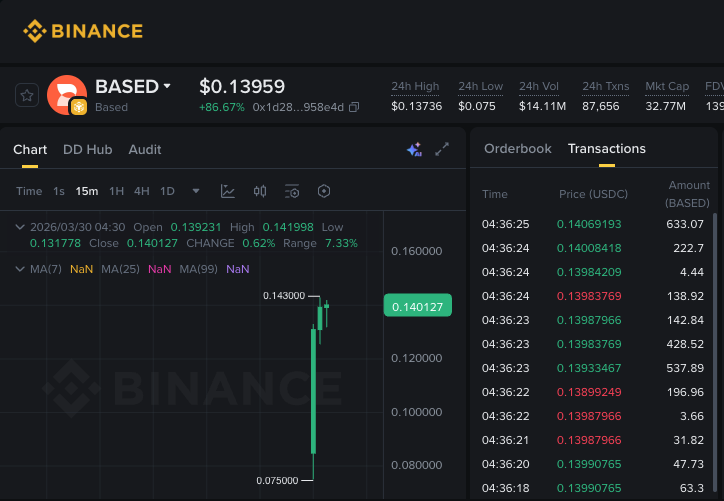Open the candlestick style icon
Screen dimensions: 724x501
pos(260,191)
